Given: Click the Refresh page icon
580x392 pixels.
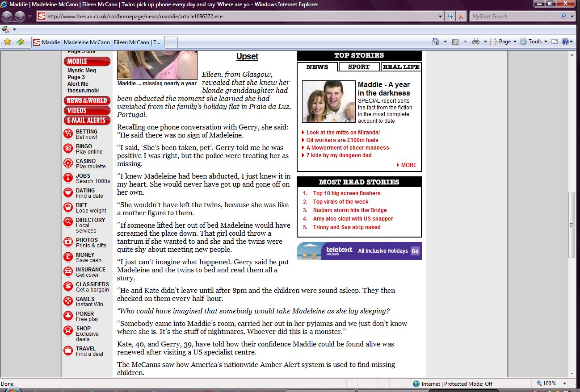Looking at the screenshot, I should [x=450, y=17].
